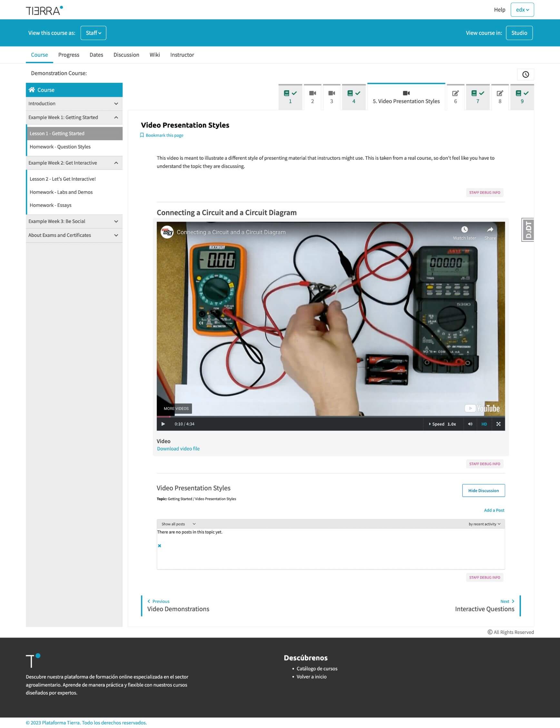560x728 pixels.
Task: Open the DJDT debug toolbar handle
Action: tap(528, 229)
